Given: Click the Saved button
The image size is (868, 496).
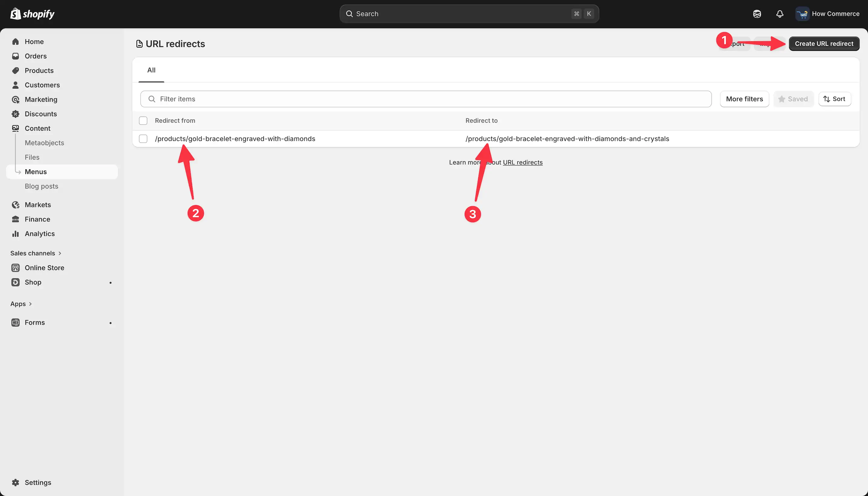Looking at the screenshot, I should pyautogui.click(x=793, y=99).
